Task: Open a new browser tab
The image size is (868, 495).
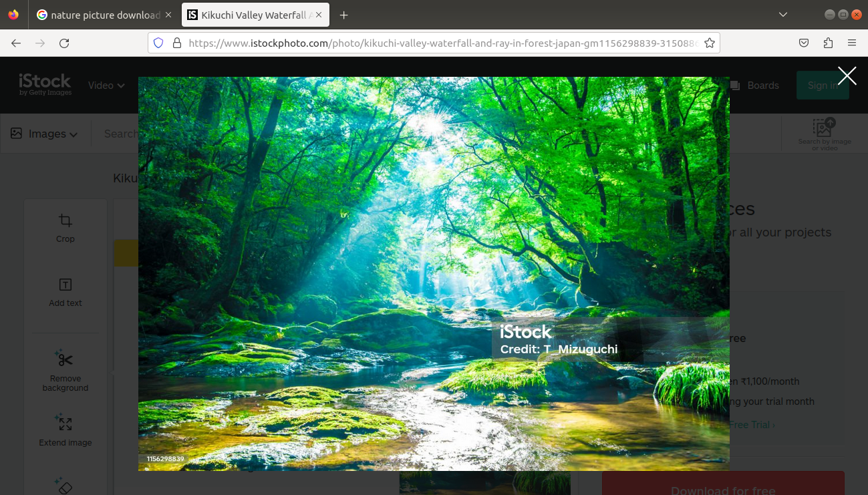Action: pyautogui.click(x=343, y=15)
